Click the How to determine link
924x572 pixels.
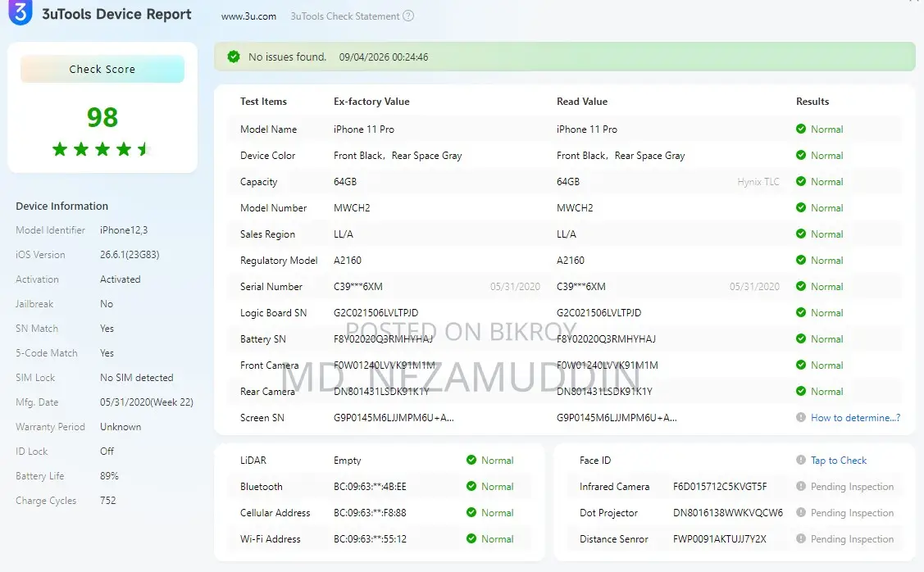(x=856, y=418)
